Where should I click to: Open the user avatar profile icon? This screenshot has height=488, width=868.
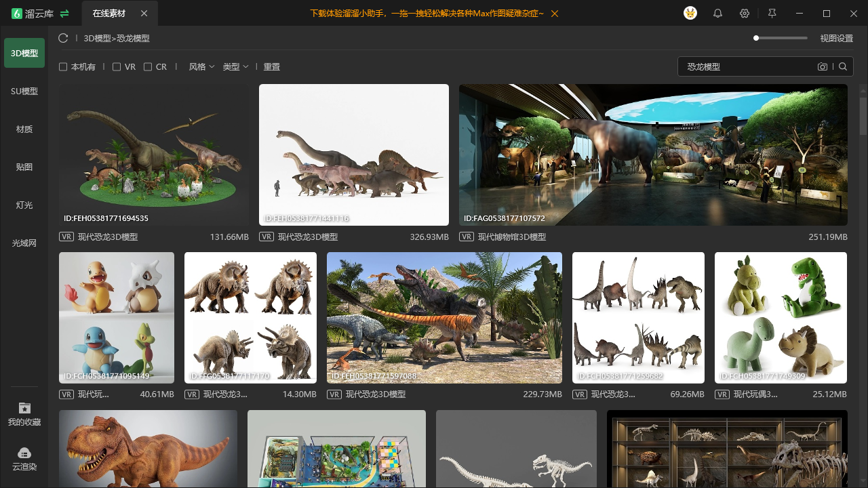[690, 14]
